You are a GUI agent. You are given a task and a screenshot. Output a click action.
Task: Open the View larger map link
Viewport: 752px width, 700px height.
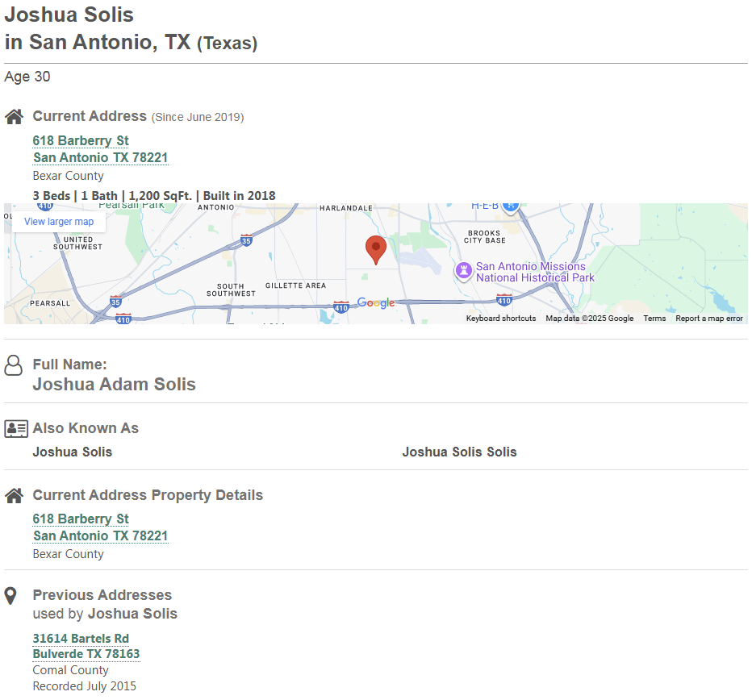[59, 222]
